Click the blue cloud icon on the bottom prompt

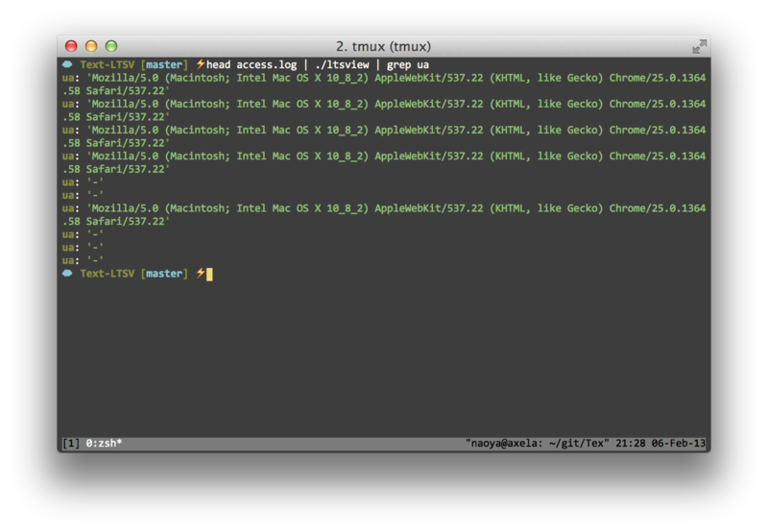[x=67, y=273]
